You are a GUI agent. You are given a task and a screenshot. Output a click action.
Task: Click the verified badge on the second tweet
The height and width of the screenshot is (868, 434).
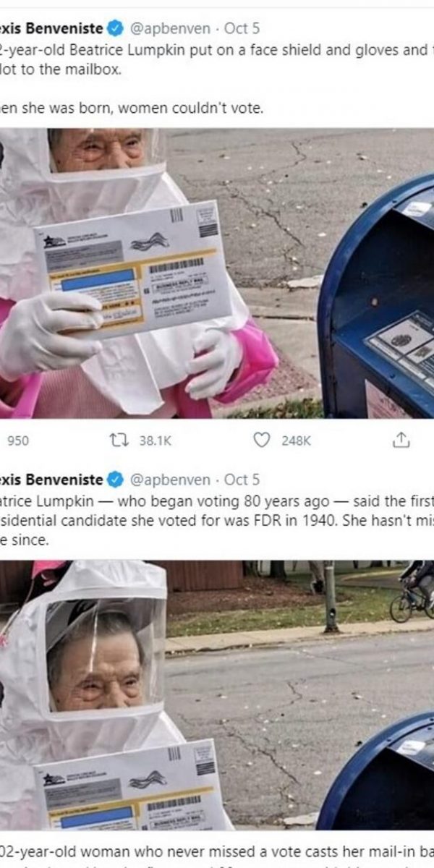114,480
